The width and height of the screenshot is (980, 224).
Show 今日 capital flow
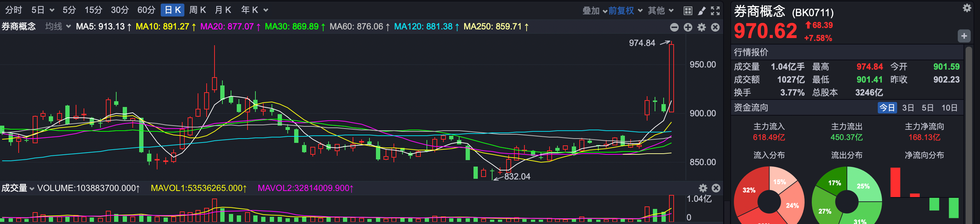tap(887, 107)
